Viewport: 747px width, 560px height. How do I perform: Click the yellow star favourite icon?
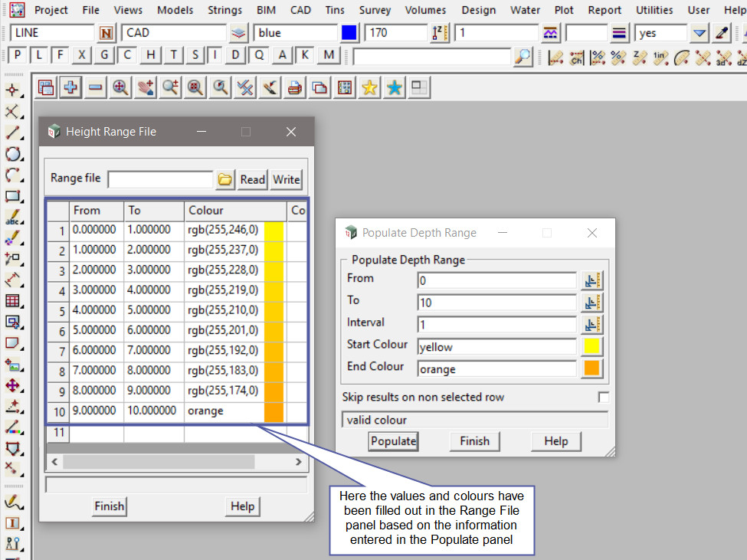[369, 88]
